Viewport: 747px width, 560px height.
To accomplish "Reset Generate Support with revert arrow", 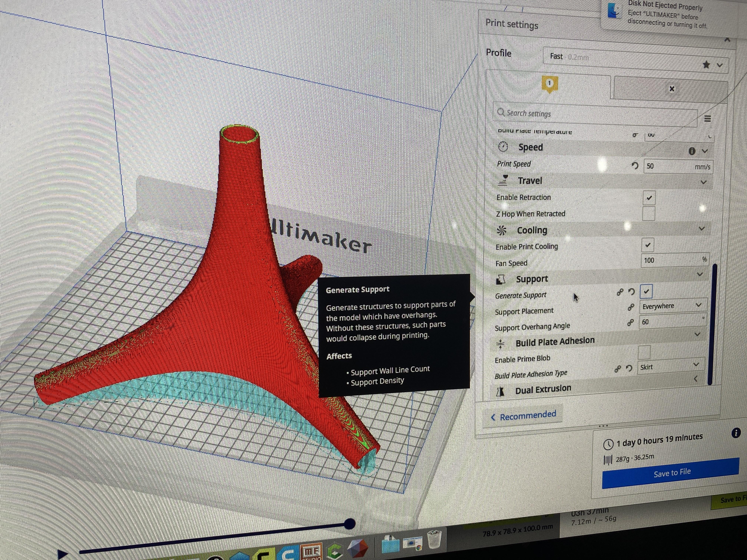I will point(632,292).
